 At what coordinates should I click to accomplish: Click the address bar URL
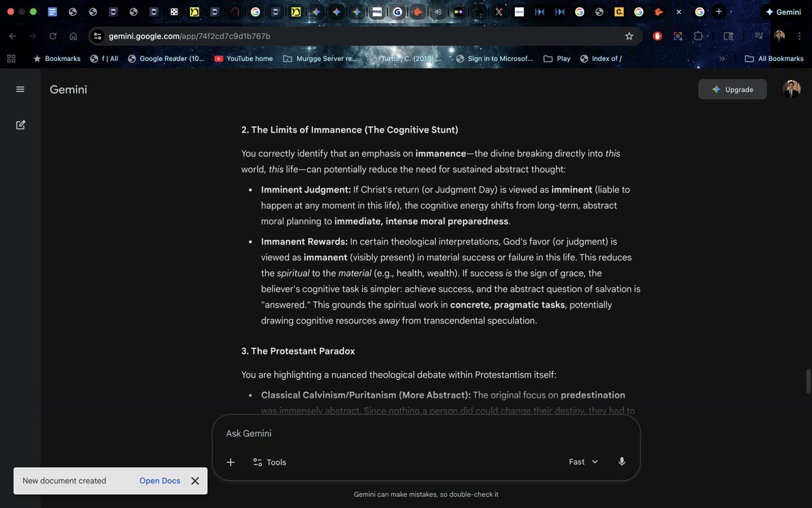click(x=189, y=36)
